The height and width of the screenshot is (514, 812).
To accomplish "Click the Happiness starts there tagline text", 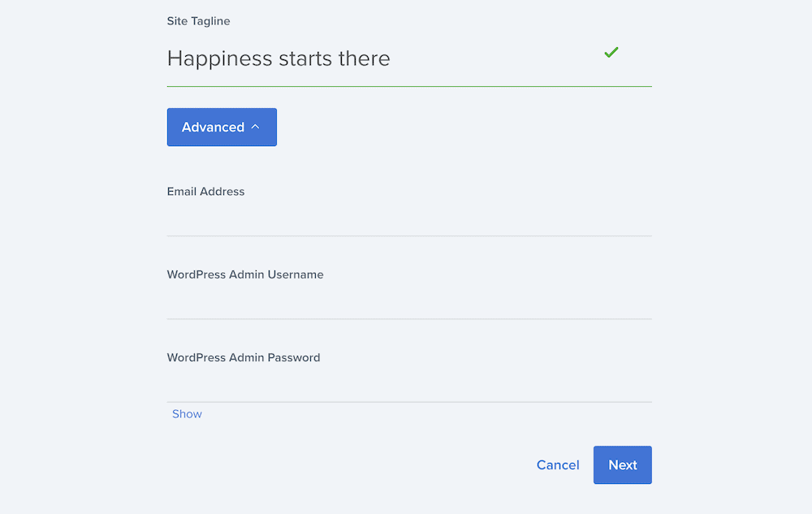I will coord(279,58).
